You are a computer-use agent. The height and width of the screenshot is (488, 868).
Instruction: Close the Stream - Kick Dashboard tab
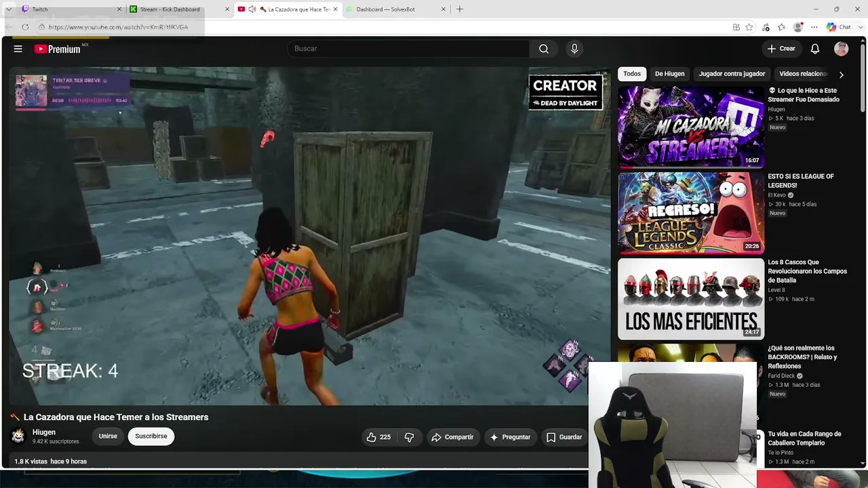[227, 9]
